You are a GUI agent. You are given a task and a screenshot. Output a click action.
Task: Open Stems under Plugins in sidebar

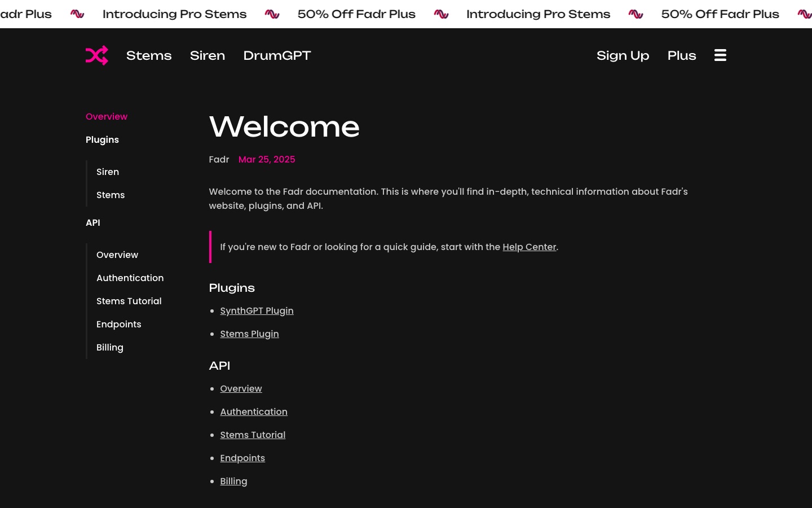(x=111, y=195)
